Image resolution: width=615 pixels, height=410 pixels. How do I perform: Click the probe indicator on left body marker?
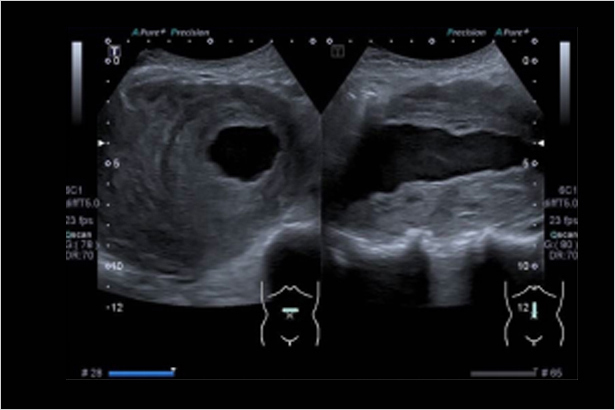(x=288, y=311)
